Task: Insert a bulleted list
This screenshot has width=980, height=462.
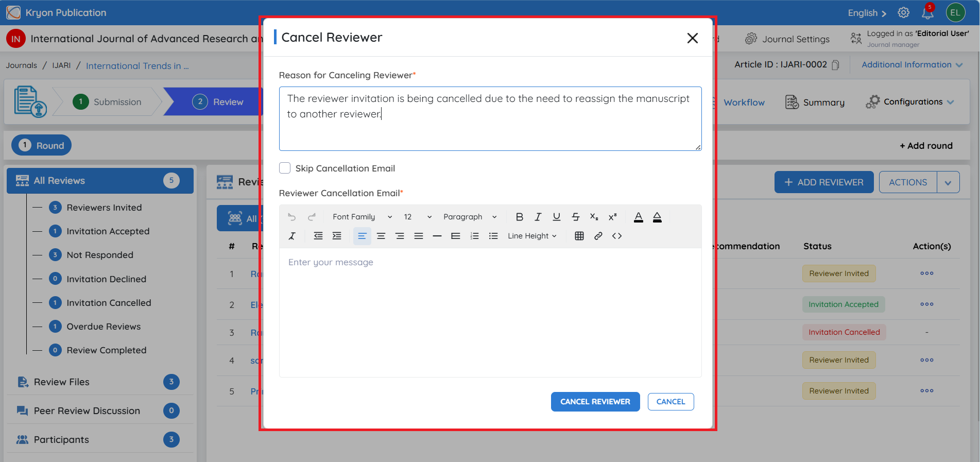Action: [x=493, y=236]
